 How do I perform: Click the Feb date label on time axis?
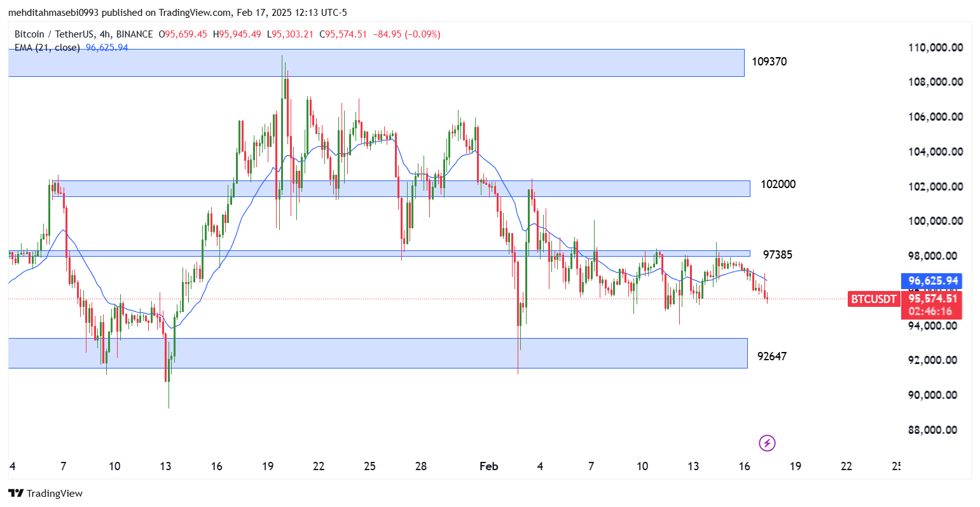pos(488,466)
